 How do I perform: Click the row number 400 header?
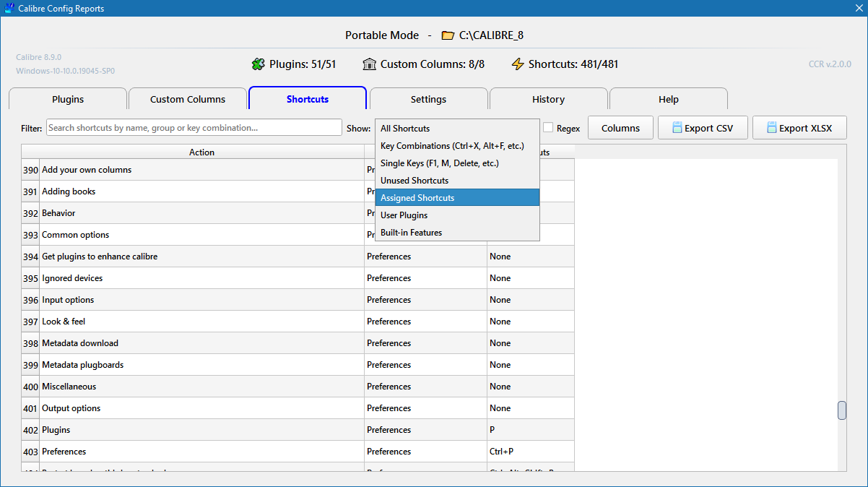click(x=30, y=387)
